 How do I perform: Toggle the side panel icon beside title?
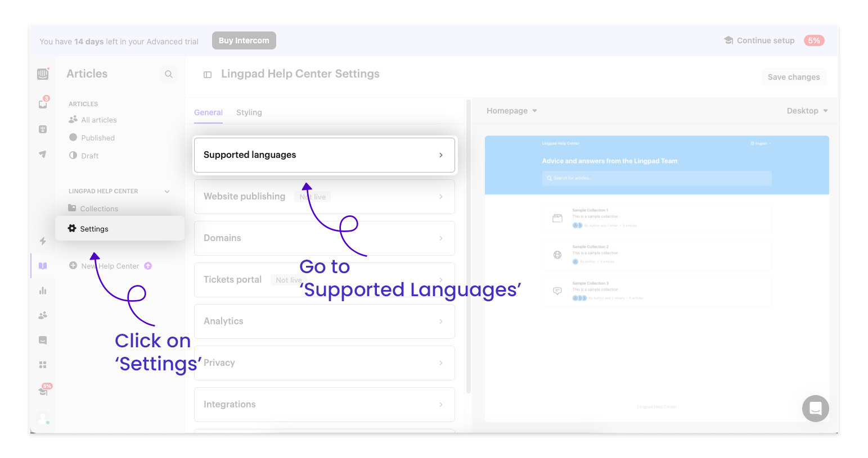(208, 75)
